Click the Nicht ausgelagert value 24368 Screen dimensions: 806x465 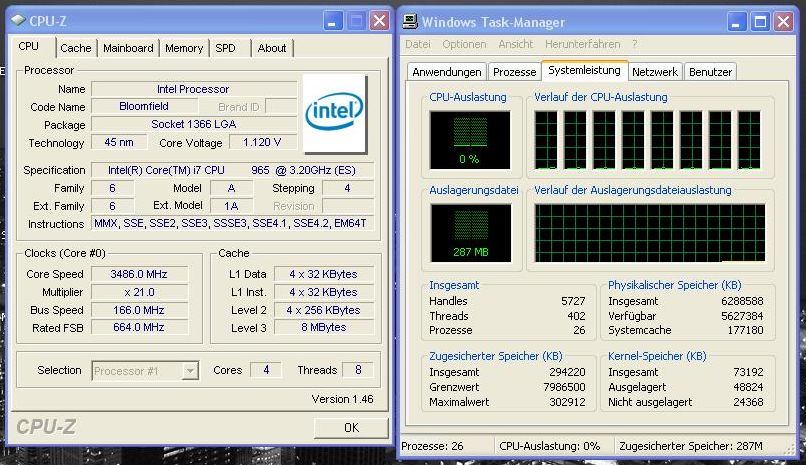748,402
